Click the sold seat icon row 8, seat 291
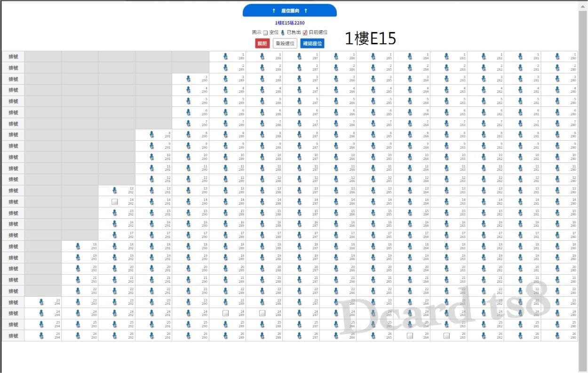This screenshot has width=588, height=373. [x=151, y=135]
